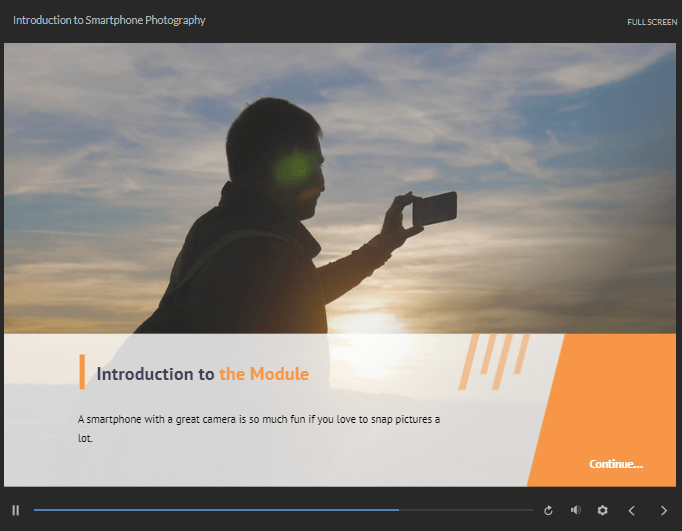Open the player settings gear
This screenshot has width=682, height=531.
click(x=602, y=510)
